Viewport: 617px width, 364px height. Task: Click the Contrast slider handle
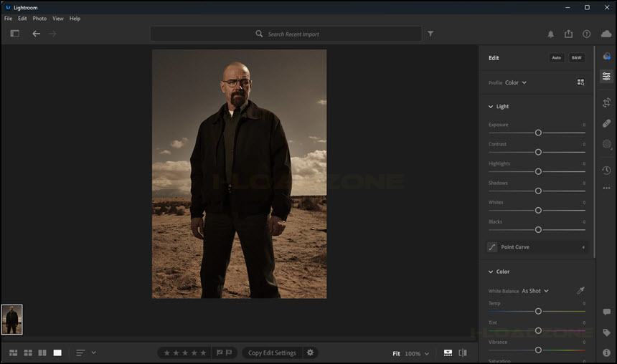(538, 152)
